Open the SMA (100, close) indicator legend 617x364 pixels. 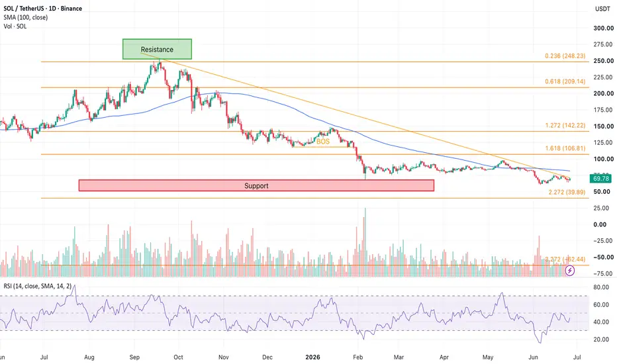point(26,17)
